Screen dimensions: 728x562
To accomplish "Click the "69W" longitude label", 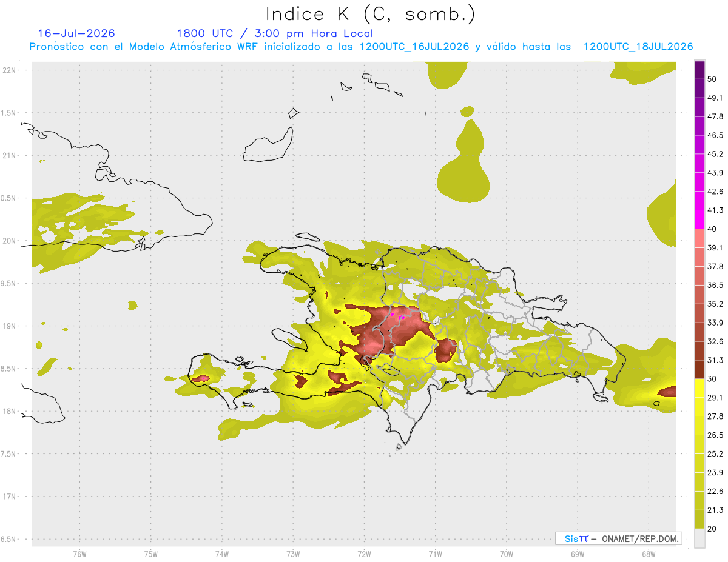I will pos(578,554).
